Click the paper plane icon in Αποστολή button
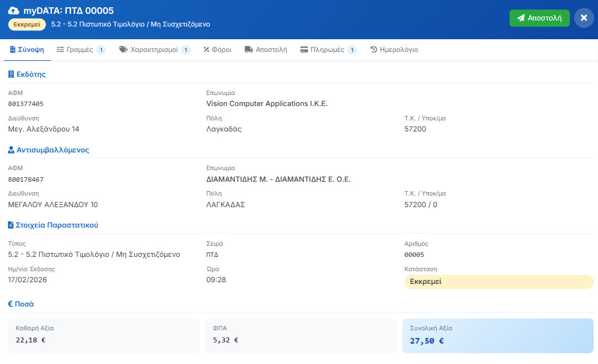The image size is (598, 364). coord(521,18)
